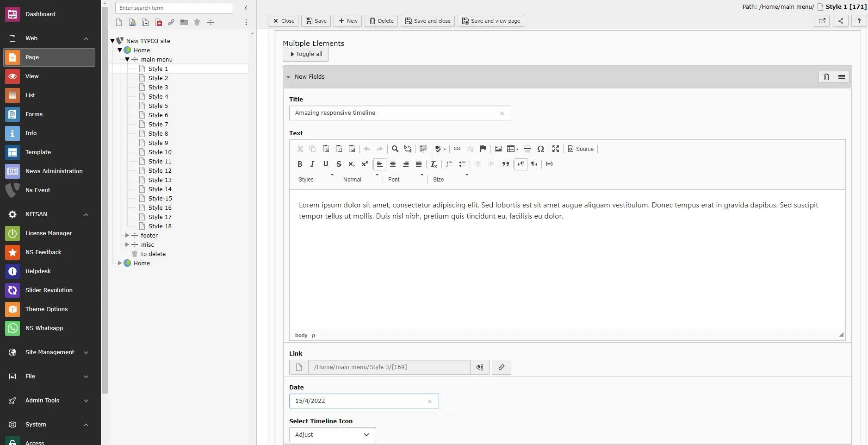Click Save and view page
Image resolution: width=868 pixels, height=445 pixels.
[x=491, y=21]
